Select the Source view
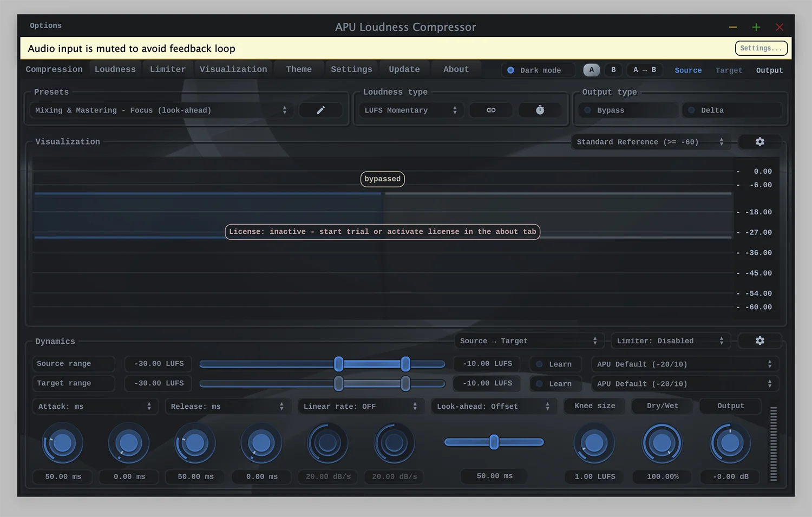812x517 pixels. point(688,70)
